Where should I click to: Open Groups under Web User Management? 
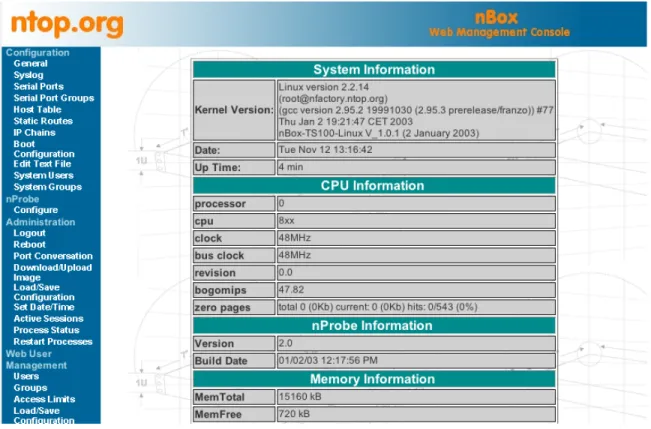(x=30, y=388)
